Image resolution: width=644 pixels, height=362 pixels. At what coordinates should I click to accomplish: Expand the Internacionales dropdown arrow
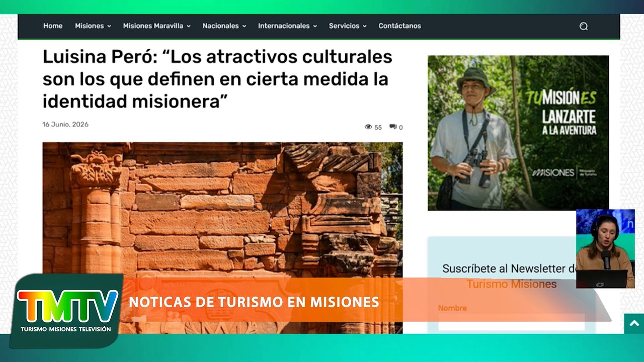315,26
